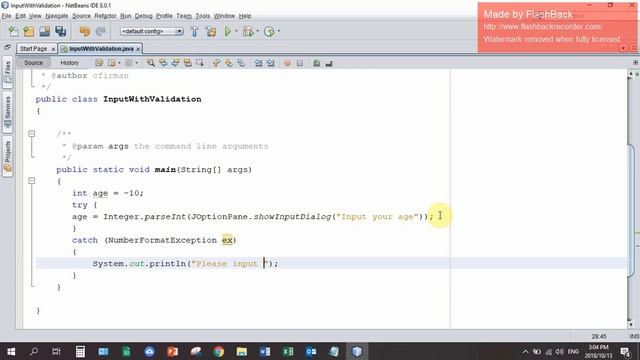Open the Services side panel
This screenshot has width=640, height=360.
(7, 112)
